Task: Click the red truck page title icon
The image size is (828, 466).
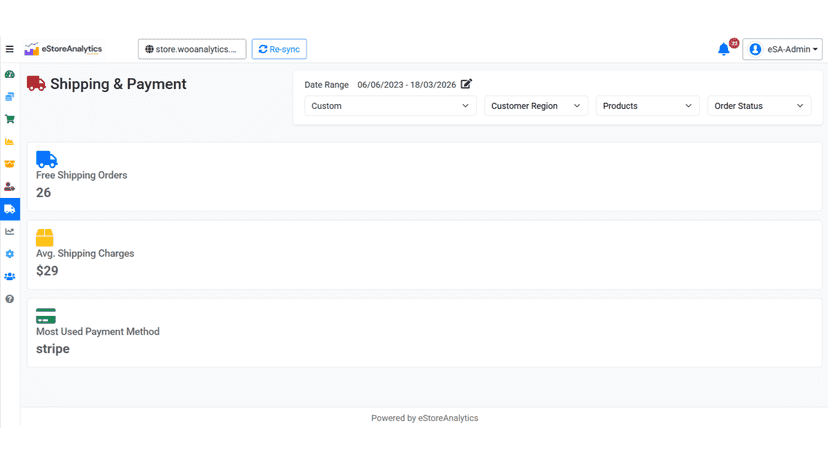Action: tap(36, 83)
